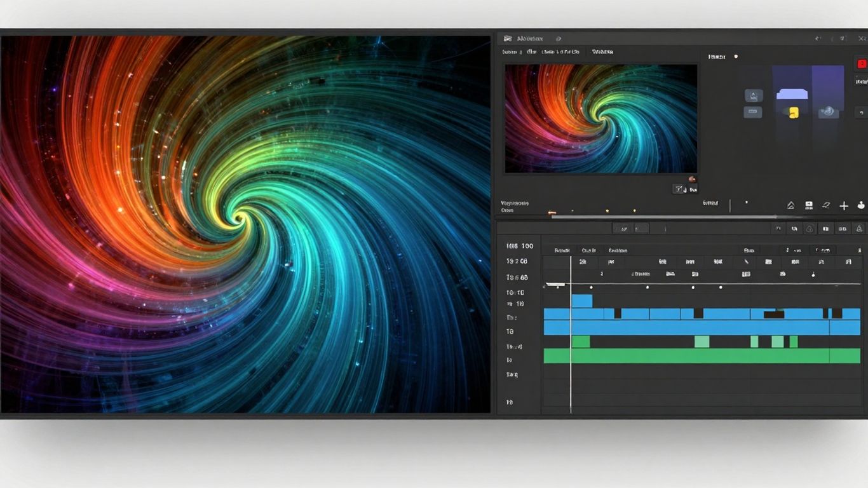Enable the small round indicator beside the panel title
Viewport: 868px width, 488px height.
(736, 57)
